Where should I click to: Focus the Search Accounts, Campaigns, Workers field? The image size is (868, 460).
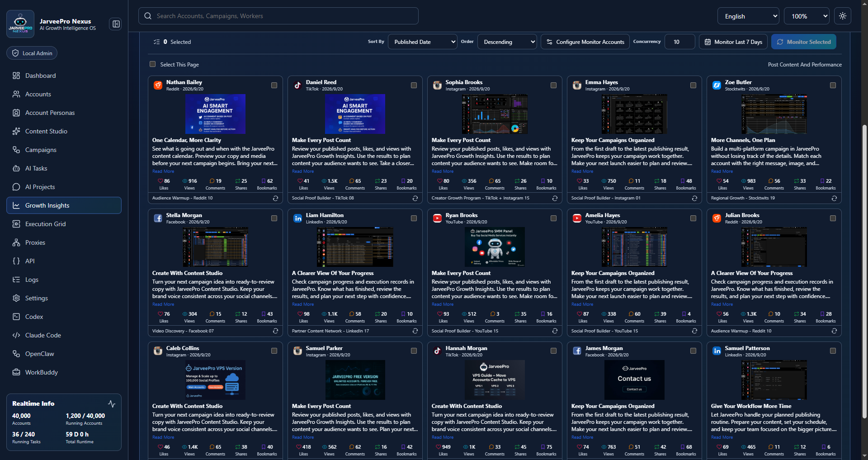(x=278, y=16)
